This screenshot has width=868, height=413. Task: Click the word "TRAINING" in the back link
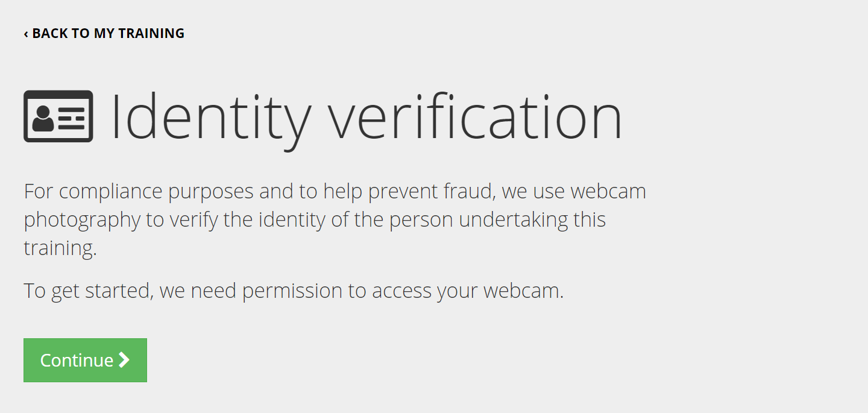pyautogui.click(x=151, y=33)
